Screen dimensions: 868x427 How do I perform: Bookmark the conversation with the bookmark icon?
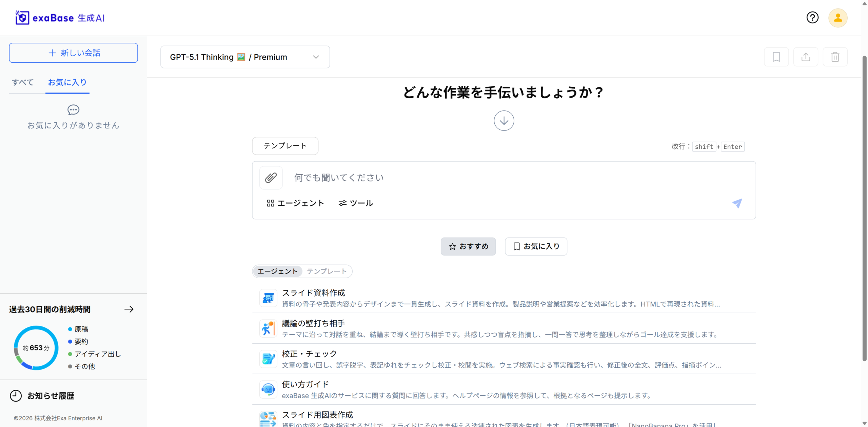point(776,57)
